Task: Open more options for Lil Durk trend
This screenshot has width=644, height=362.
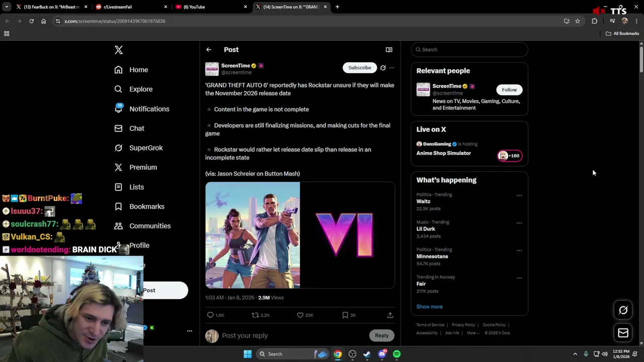Action: tap(519, 223)
